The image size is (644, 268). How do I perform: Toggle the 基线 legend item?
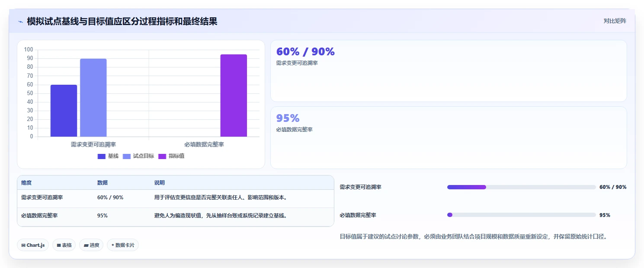[x=108, y=156]
